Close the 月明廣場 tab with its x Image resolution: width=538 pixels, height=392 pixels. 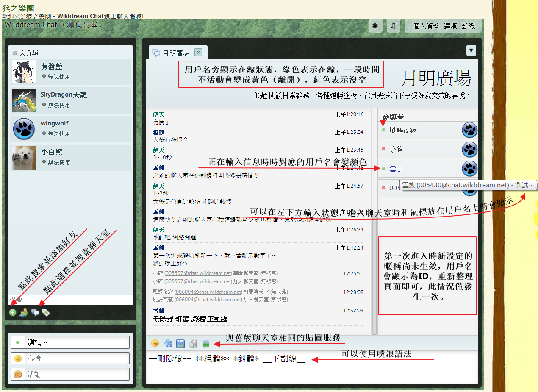tap(198, 53)
